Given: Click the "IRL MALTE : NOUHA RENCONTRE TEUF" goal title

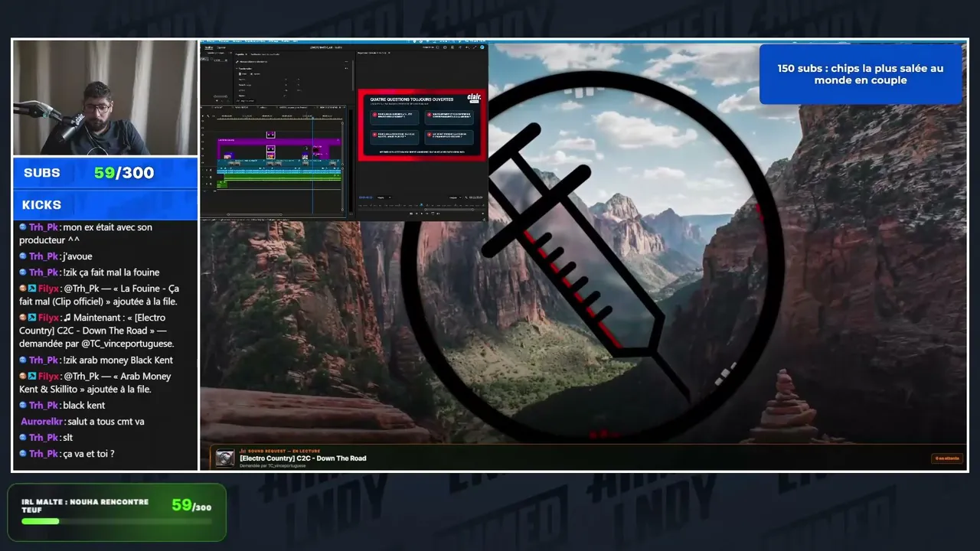Looking at the screenshot, I should click(x=85, y=506).
